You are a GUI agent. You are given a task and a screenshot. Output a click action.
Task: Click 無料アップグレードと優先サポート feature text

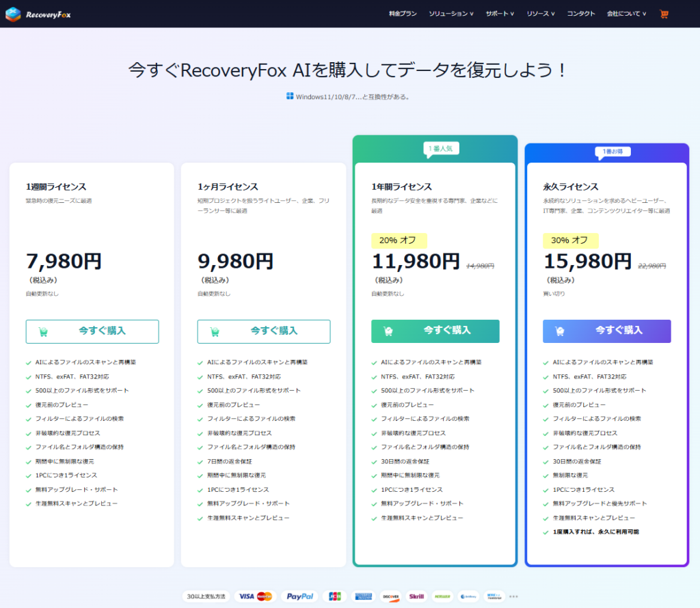(600, 503)
